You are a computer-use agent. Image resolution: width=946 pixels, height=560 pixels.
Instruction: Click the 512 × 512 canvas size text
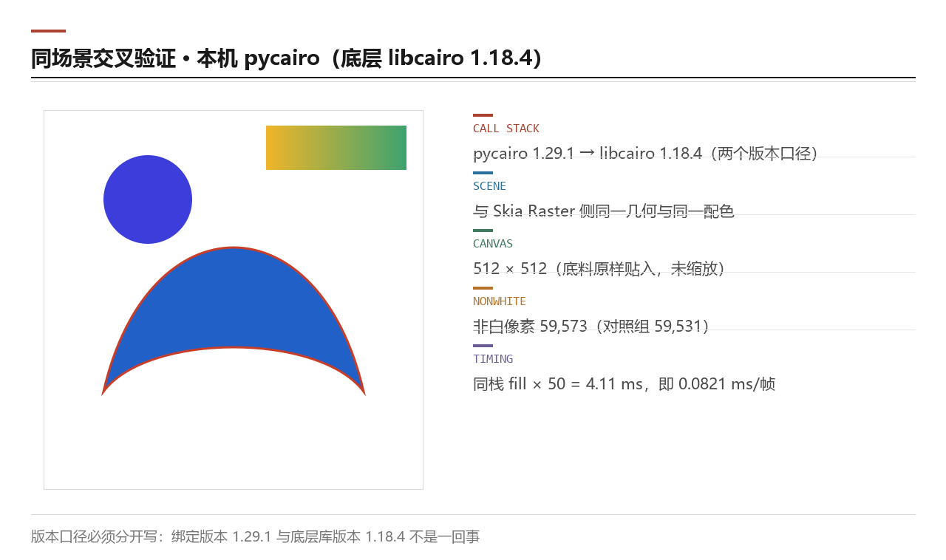[x=599, y=269]
